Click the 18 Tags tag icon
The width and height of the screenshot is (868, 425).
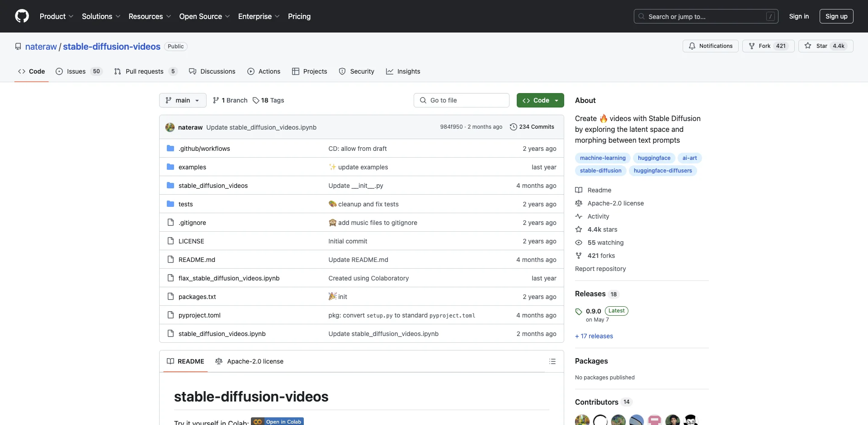pyautogui.click(x=256, y=100)
